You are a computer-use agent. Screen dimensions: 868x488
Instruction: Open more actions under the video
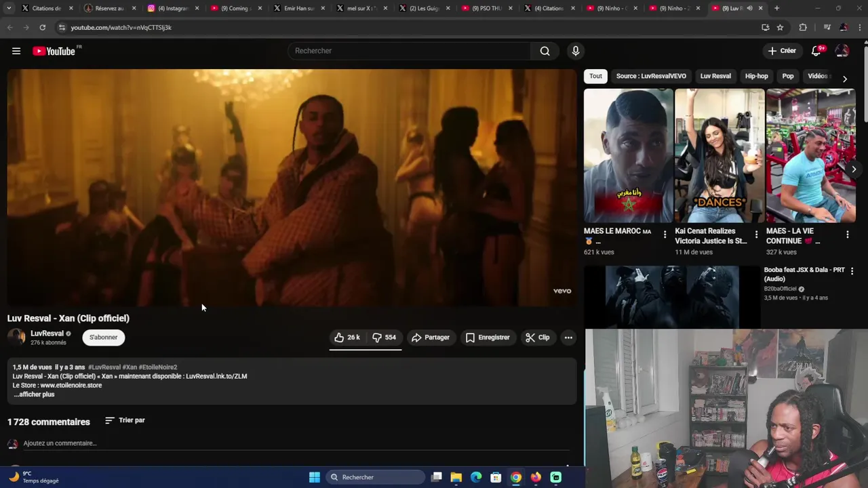click(568, 337)
